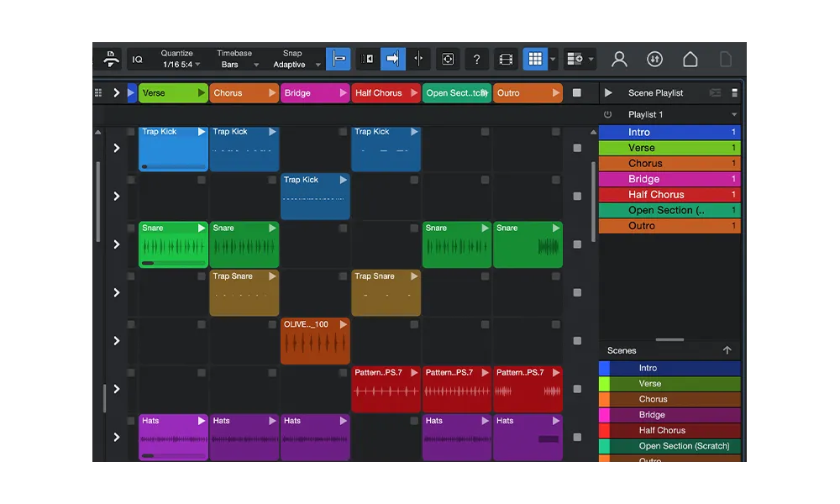Screen dimensions: 840x504
Task: Toggle the Launcher grid view icon
Action: pyautogui.click(x=535, y=59)
